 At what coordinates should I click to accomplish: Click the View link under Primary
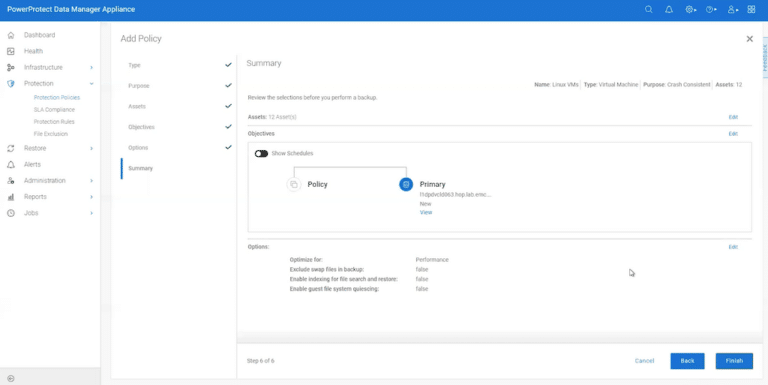point(426,213)
